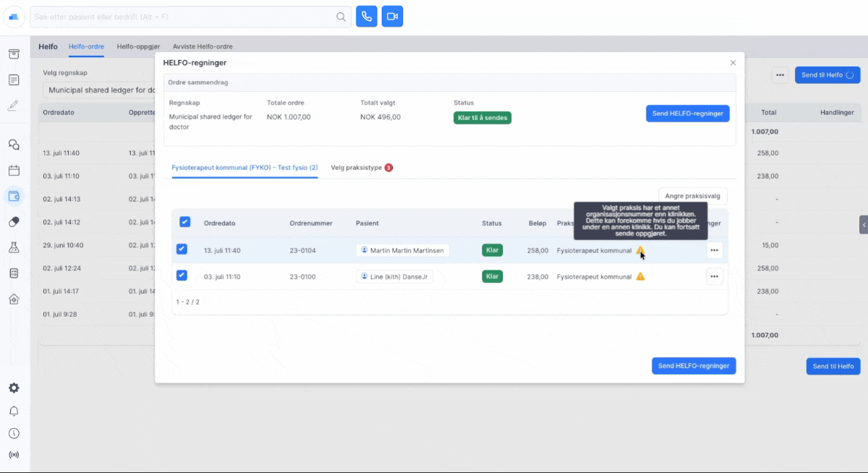Image resolution: width=868 pixels, height=473 pixels.
Task: Toggle the select-all checkbox in table header
Action: [x=184, y=222]
